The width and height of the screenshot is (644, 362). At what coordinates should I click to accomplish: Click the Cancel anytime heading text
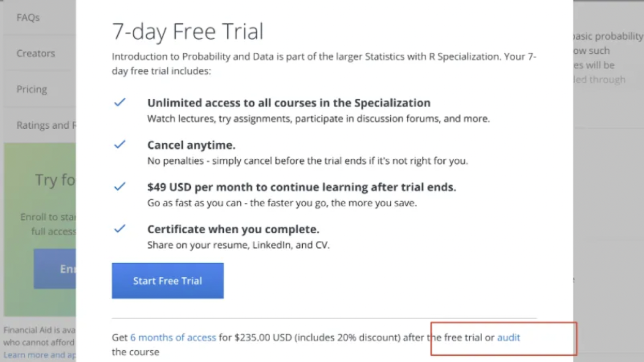pos(191,145)
